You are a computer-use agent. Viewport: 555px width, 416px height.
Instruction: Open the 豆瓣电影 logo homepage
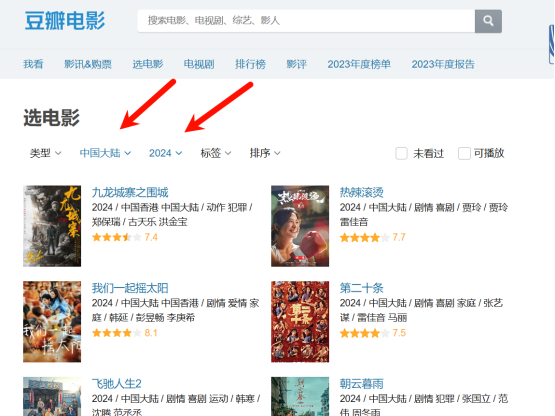tap(65, 21)
